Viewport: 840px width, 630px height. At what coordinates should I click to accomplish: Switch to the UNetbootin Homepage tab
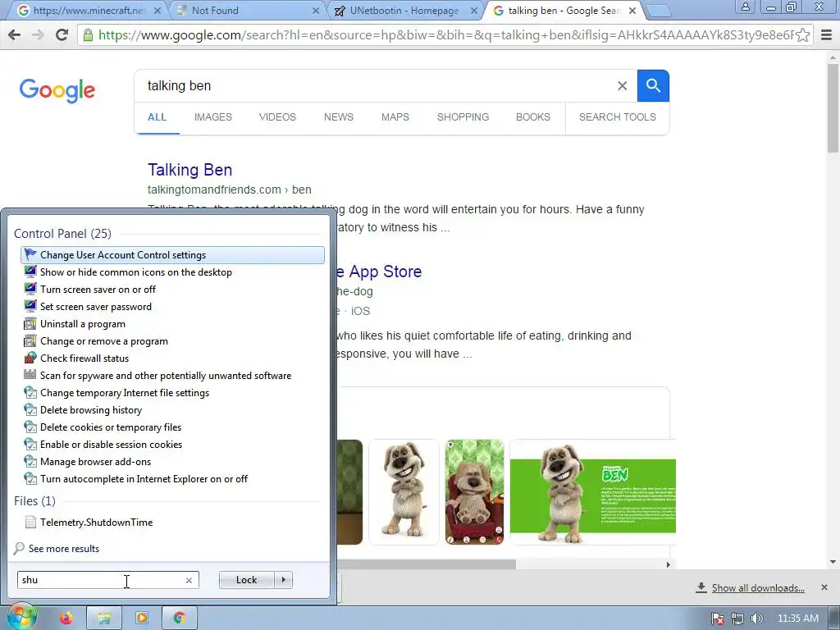coord(404,11)
